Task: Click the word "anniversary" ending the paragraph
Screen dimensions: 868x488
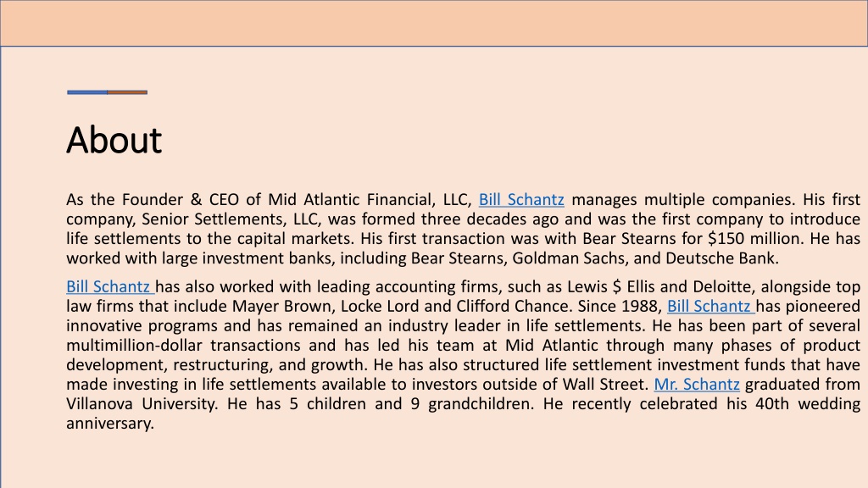Action: point(109,424)
